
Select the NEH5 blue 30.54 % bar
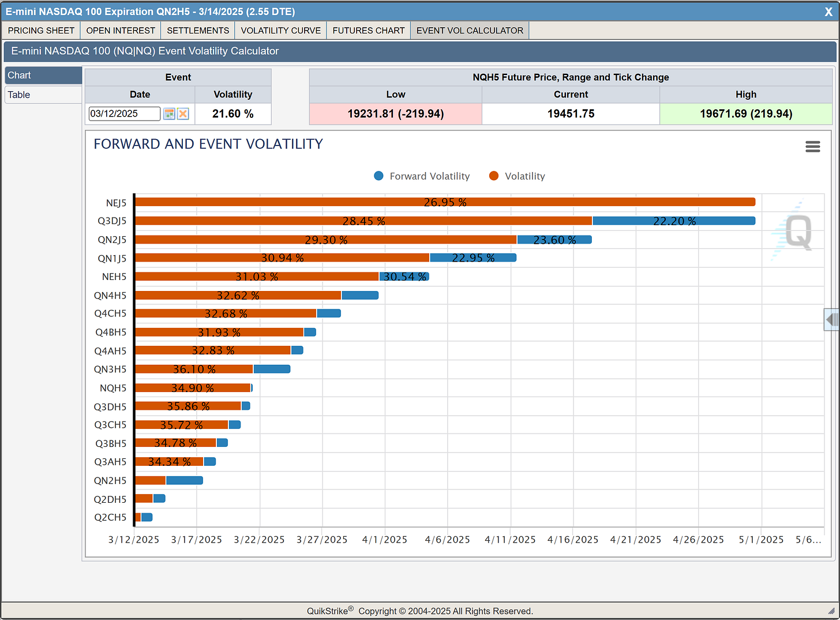pos(404,277)
